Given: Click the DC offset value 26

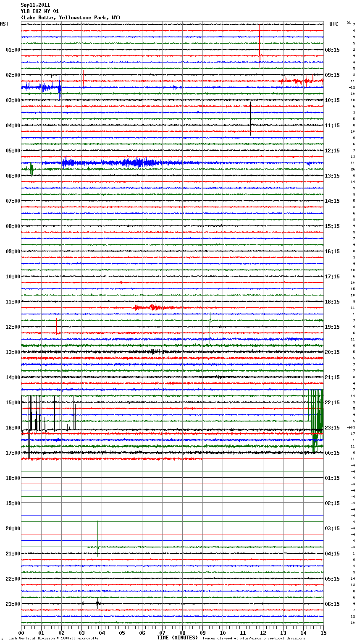Looking at the screenshot, I should pyautogui.click(x=353, y=169).
